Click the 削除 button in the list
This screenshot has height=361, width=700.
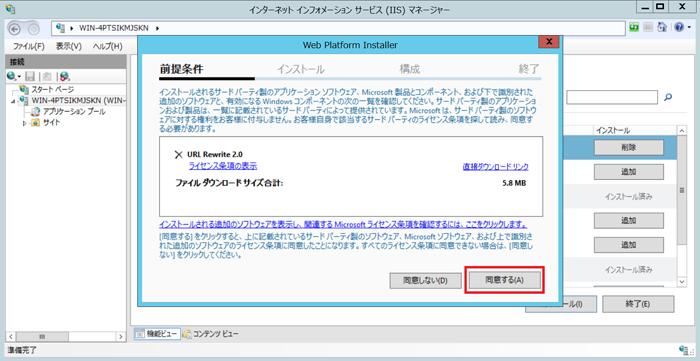(x=628, y=147)
